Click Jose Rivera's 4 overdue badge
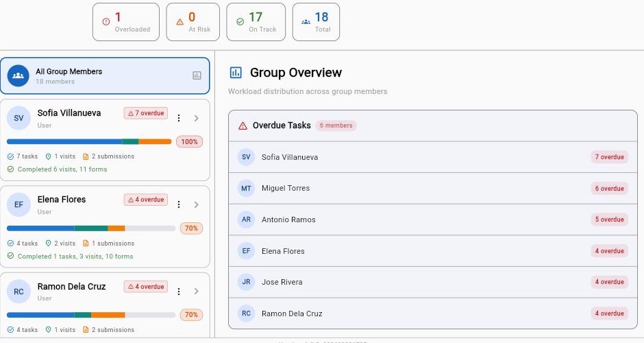Screen dimensions: 644x343 (610, 282)
